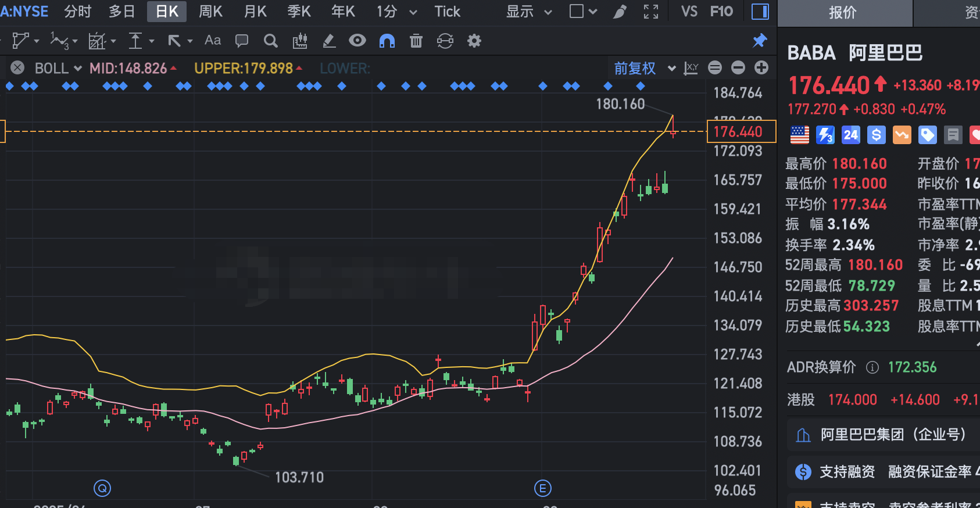Click the 港股 174.000 quote row
Viewport: 980px width, 508px height.
pos(884,400)
